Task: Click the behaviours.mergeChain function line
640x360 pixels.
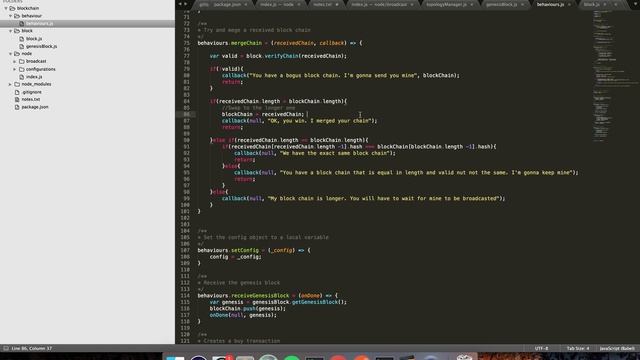Action: click(x=280, y=43)
